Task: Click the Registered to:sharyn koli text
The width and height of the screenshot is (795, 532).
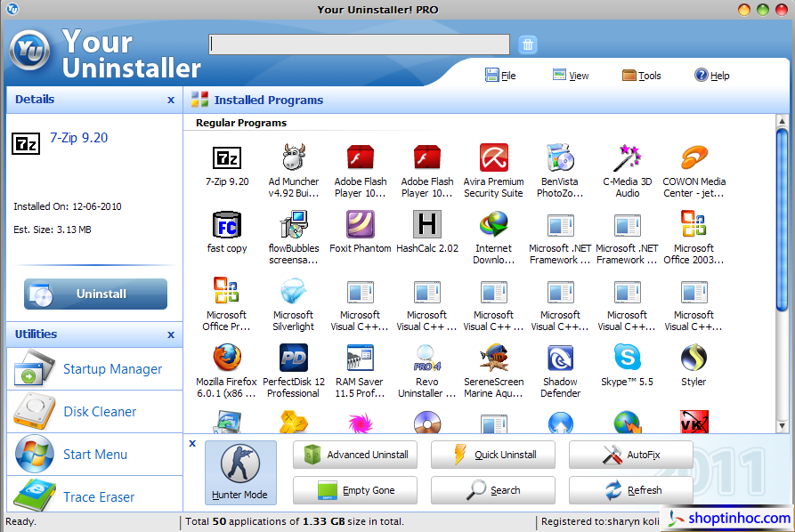Action: [600, 521]
